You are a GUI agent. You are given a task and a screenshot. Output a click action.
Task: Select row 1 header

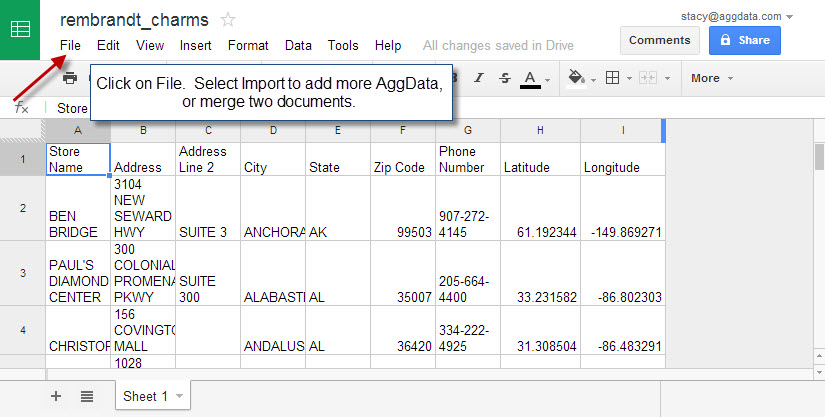click(23, 159)
